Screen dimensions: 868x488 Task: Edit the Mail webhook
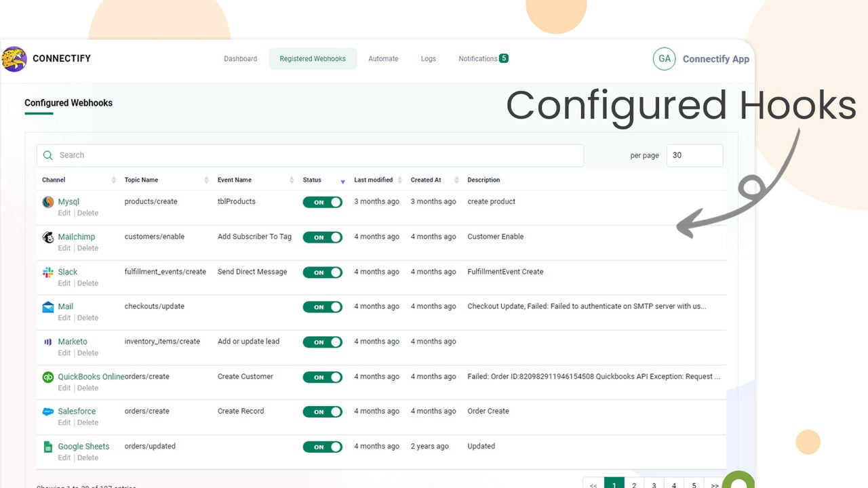64,318
